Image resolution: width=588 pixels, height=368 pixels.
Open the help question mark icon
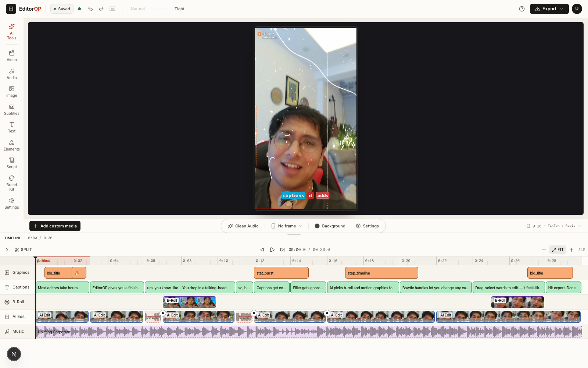pyautogui.click(x=522, y=9)
